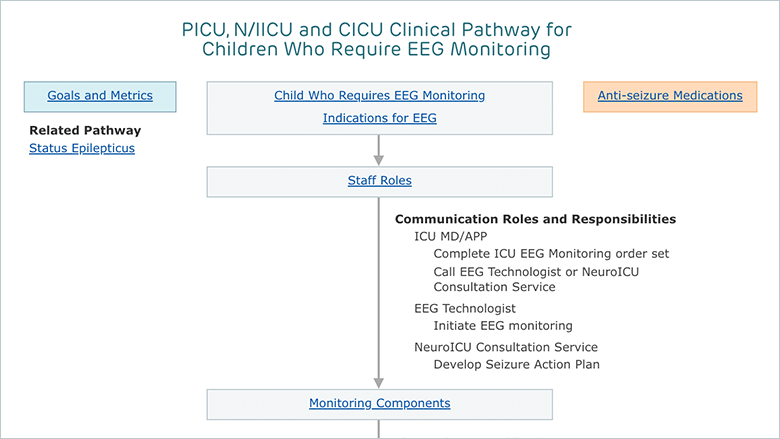
Task: Open the Staff Roles link
Action: point(380,180)
